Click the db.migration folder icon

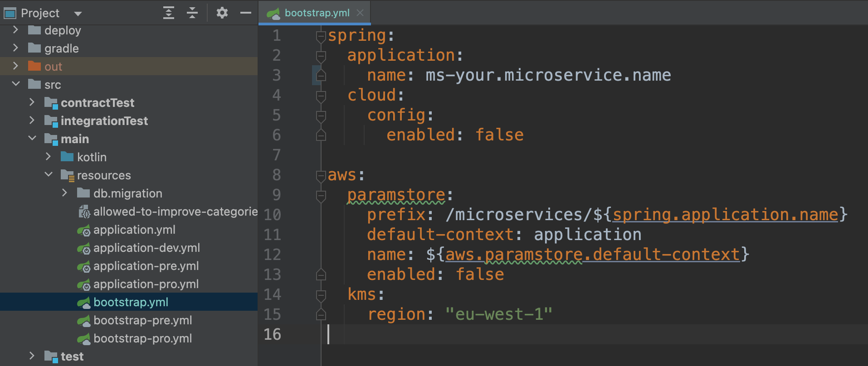tap(83, 193)
